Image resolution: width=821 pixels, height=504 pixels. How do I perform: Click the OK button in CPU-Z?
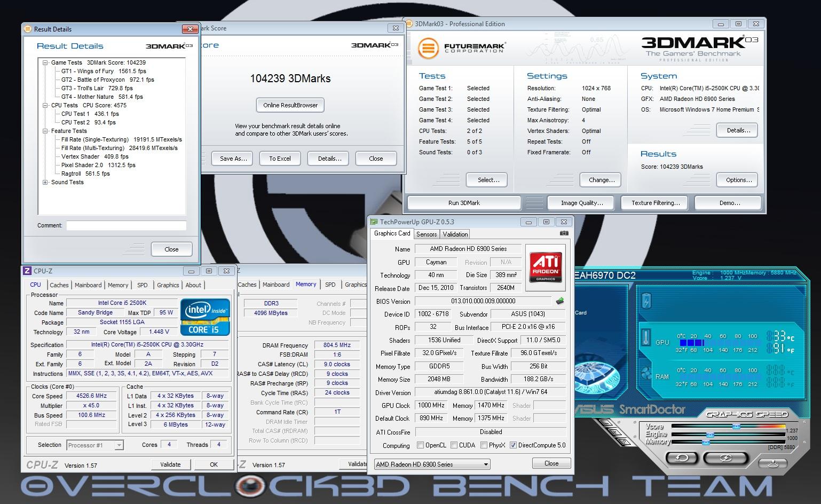coord(214,464)
